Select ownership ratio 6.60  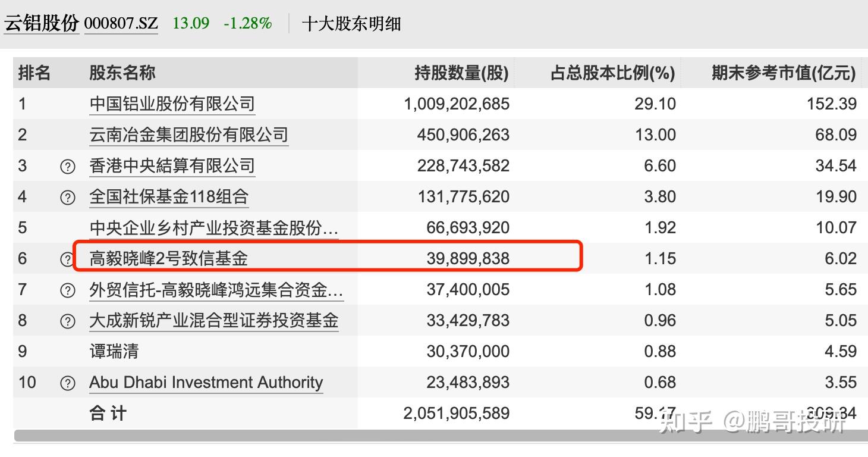coord(660,166)
